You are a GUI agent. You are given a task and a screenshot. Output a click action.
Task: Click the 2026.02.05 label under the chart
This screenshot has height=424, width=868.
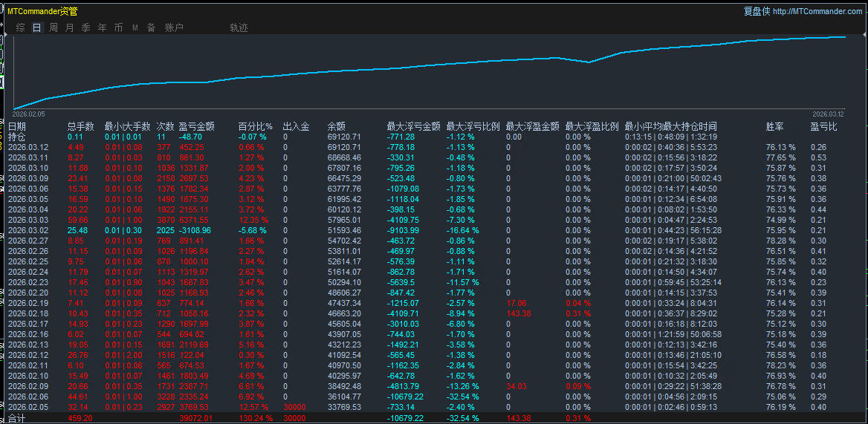point(28,114)
